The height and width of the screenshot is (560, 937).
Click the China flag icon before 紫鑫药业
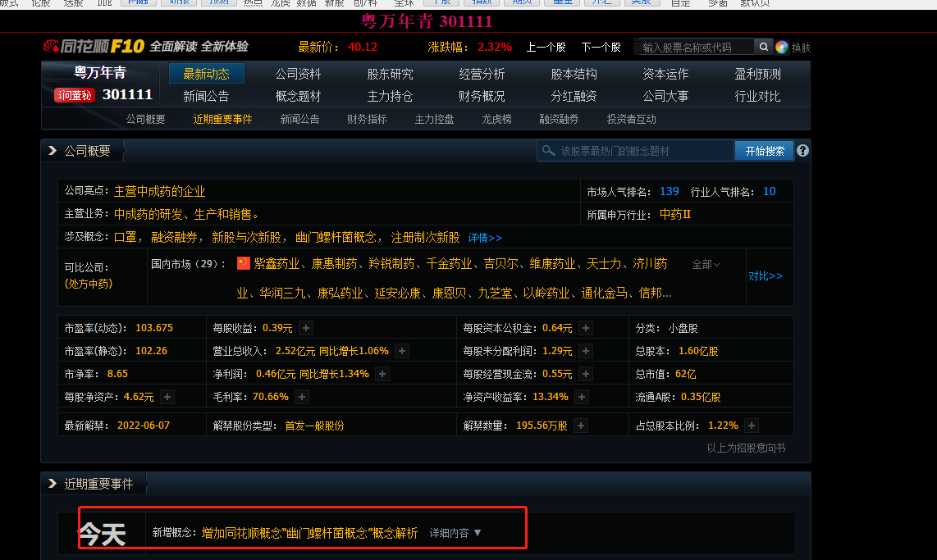point(243,263)
